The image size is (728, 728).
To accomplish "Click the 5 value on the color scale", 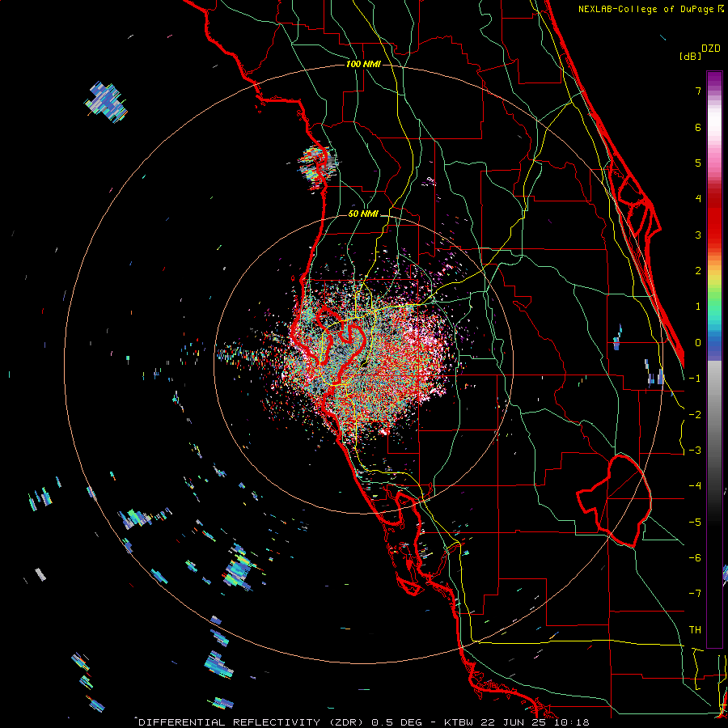I will 698,163.
